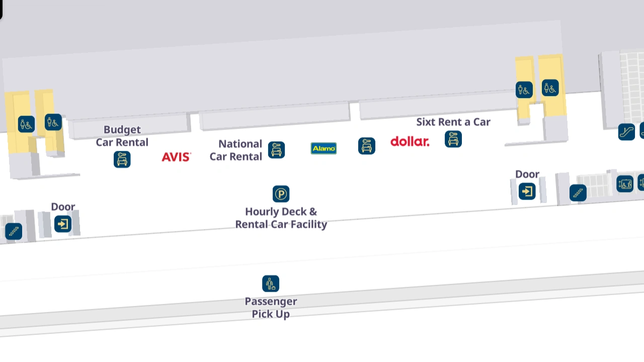The width and height of the screenshot is (644, 362).
Task: Click the dollar logo
Action: pyautogui.click(x=410, y=141)
